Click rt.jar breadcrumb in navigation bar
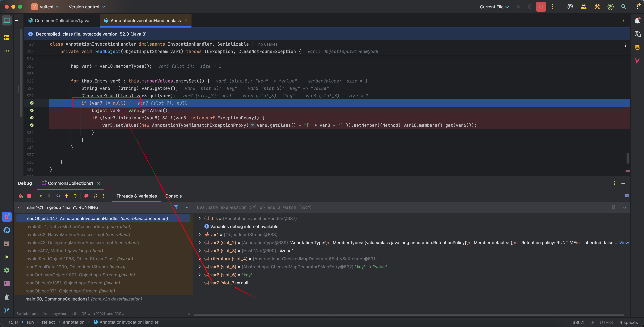Screen dimensions: 644x327 [x=13, y=322]
